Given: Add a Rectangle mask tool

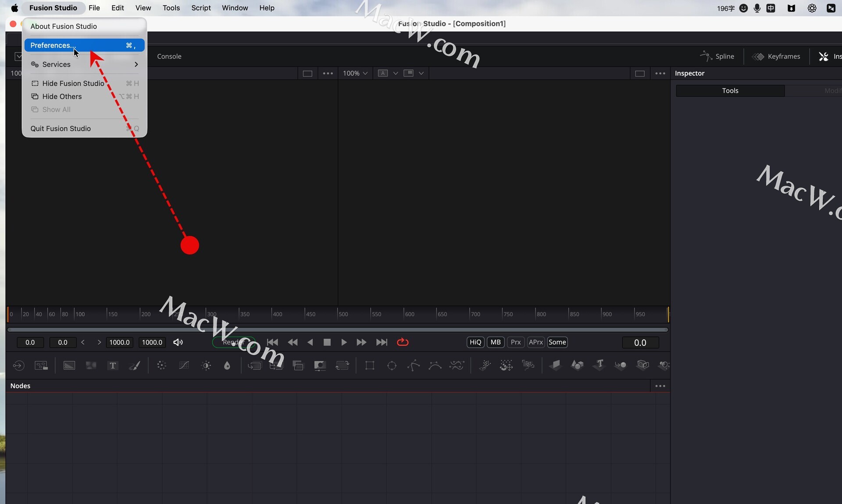Looking at the screenshot, I should click(x=370, y=366).
